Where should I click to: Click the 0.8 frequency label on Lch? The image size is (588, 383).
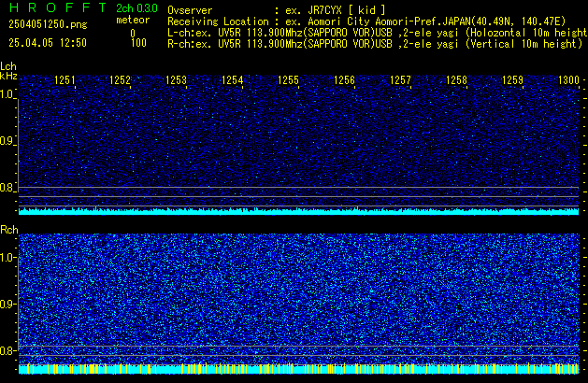click(7, 188)
